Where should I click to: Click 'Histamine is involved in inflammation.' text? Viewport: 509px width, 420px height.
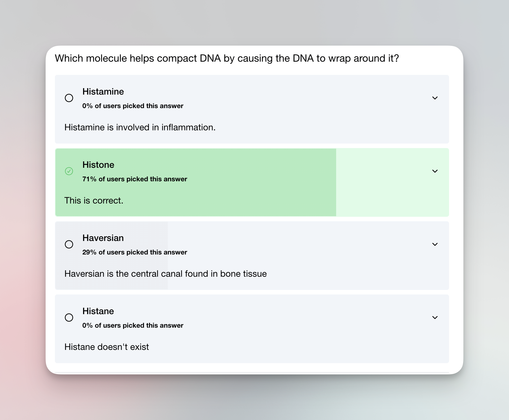tap(140, 127)
